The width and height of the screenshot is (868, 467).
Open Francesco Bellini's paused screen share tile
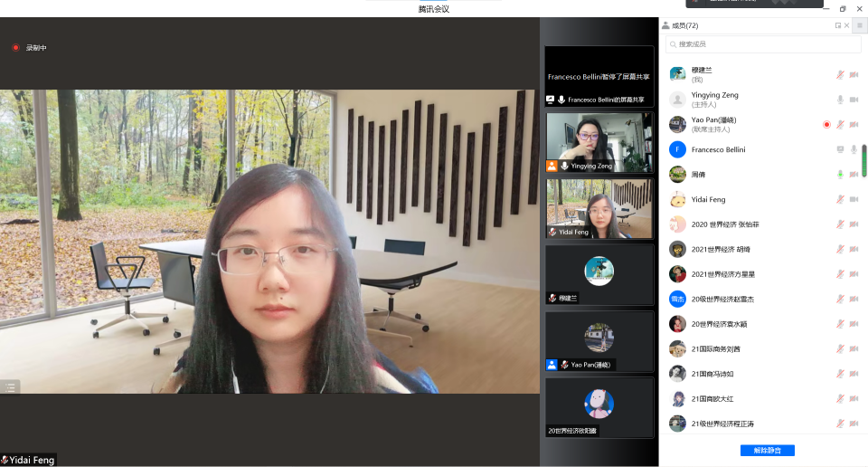[599, 77]
